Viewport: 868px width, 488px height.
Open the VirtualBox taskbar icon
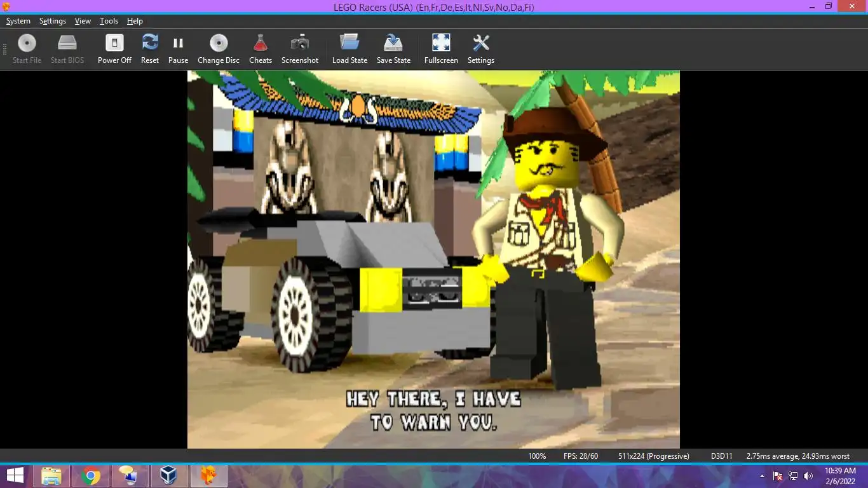point(168,475)
